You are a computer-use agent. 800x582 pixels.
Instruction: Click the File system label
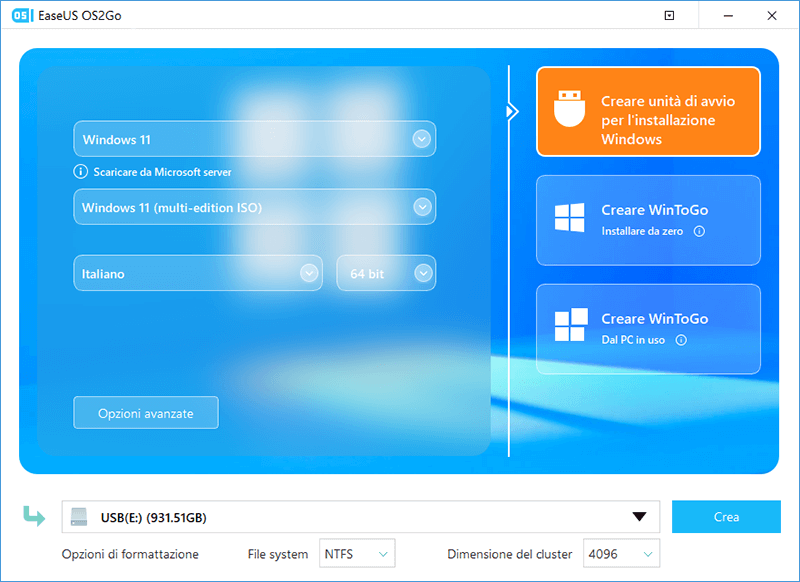coord(278,554)
